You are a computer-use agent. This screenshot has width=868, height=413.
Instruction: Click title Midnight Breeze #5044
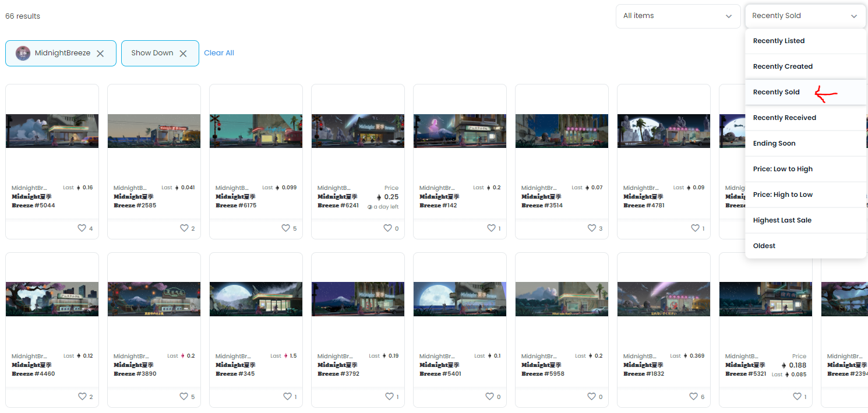click(x=33, y=201)
